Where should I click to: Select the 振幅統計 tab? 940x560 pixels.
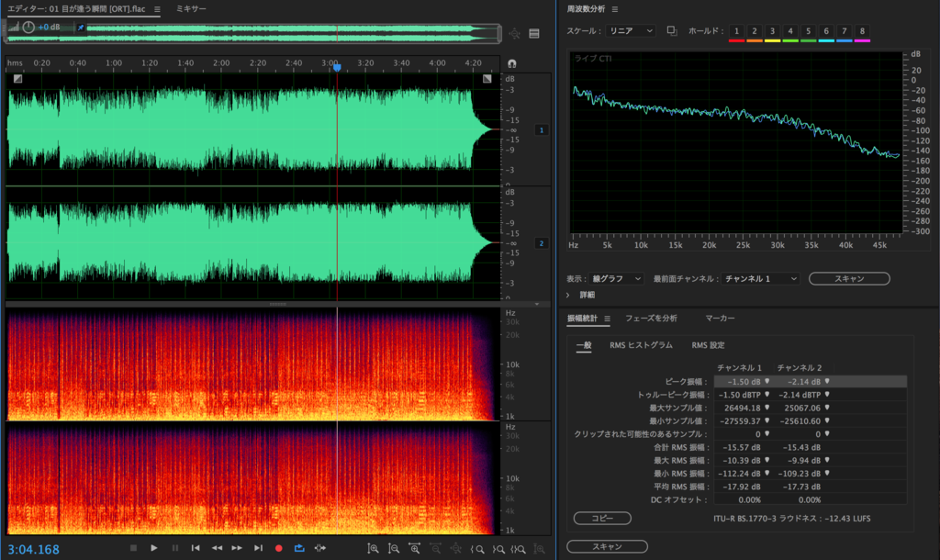(x=583, y=319)
